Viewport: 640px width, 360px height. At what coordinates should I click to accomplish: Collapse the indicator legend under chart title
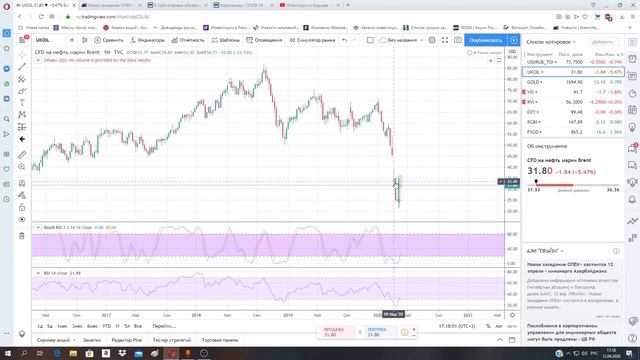click(38, 60)
